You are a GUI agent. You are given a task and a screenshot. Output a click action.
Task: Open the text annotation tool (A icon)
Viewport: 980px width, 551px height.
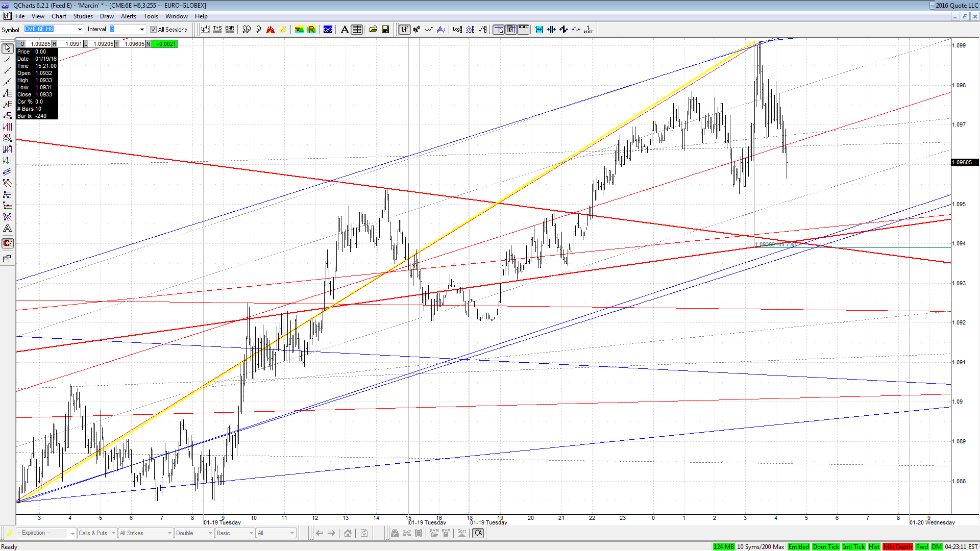tap(345, 30)
